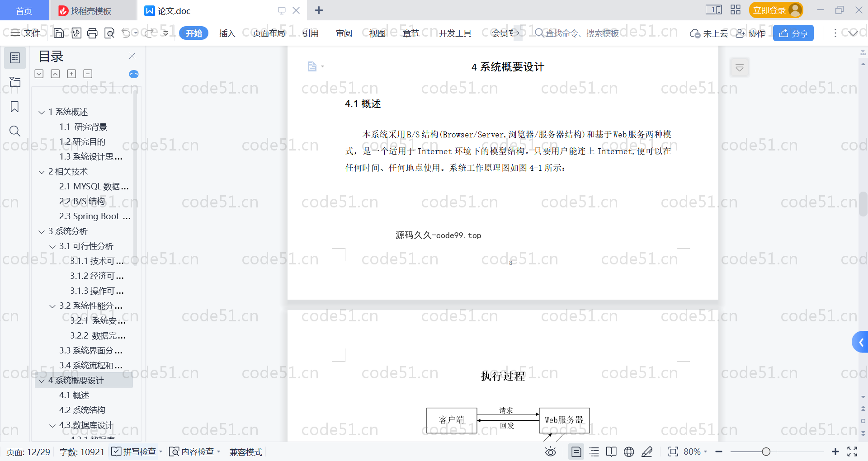Toggle the pen annotation mode icon
The height and width of the screenshot is (461, 868).
click(647, 452)
